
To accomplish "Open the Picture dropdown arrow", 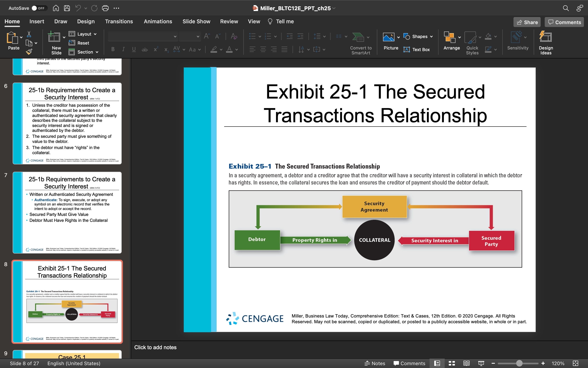I will (399, 37).
